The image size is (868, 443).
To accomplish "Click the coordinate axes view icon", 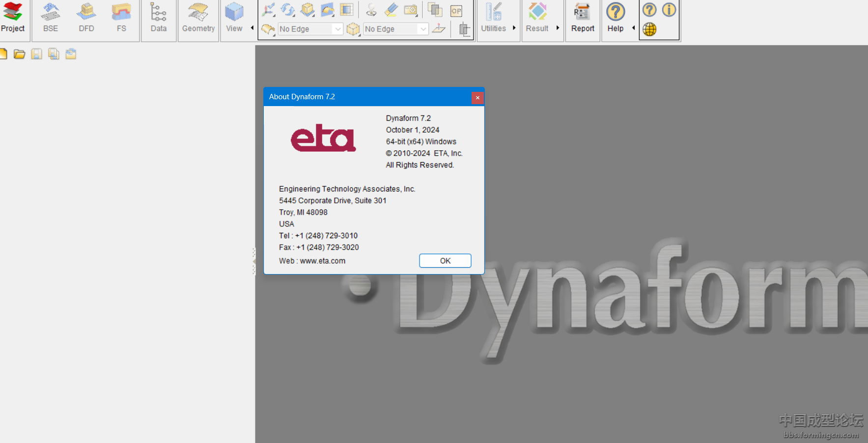I will [x=268, y=10].
